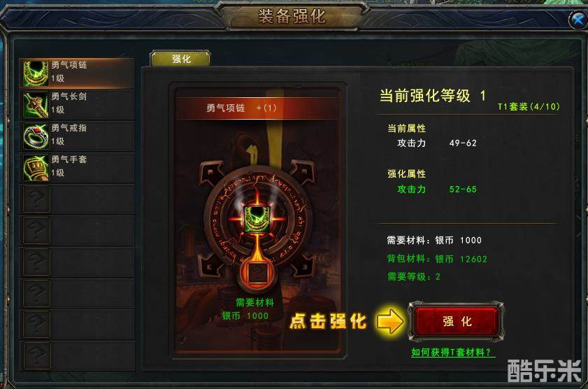This screenshot has height=389, width=588.
Task: Click the yellow arrow pointing to 强化
Action: pos(390,321)
